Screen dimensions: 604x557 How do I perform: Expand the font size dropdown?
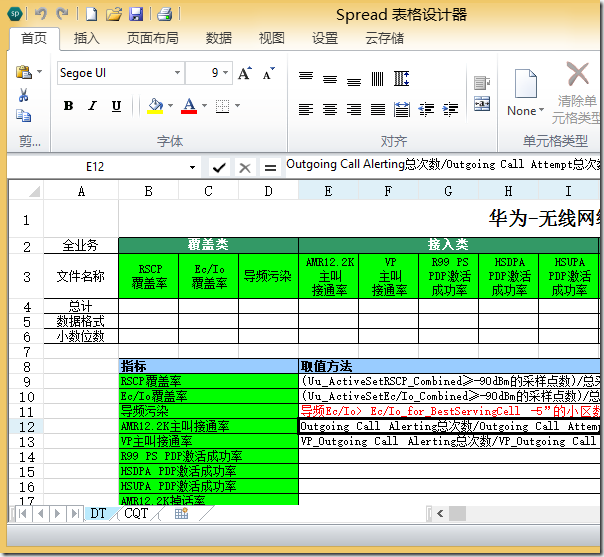tap(227, 73)
